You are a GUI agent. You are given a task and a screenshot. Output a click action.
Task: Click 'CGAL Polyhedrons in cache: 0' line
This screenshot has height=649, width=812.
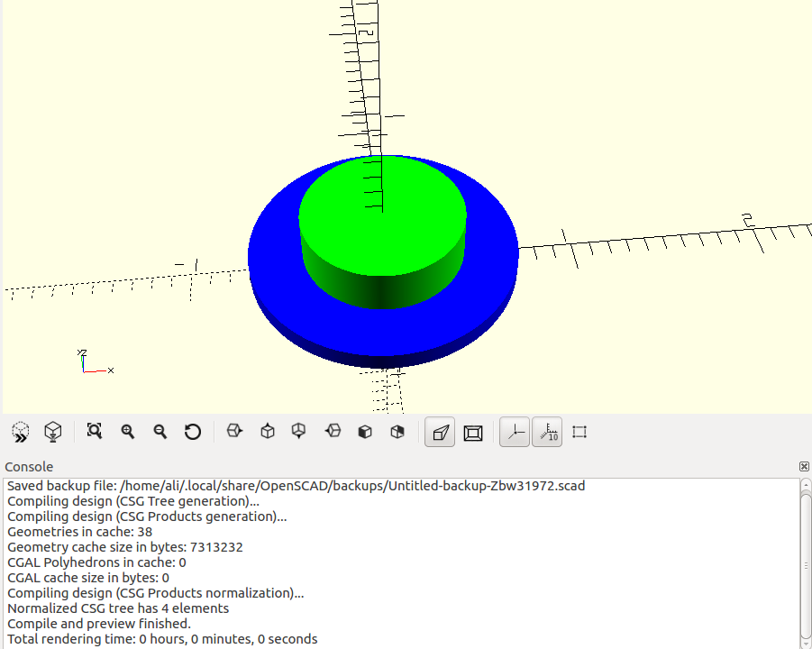[96, 562]
